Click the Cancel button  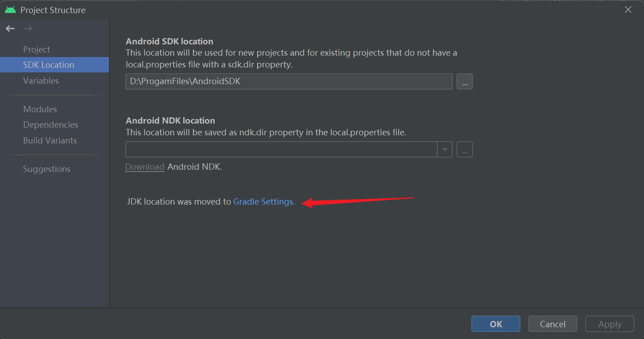(553, 324)
